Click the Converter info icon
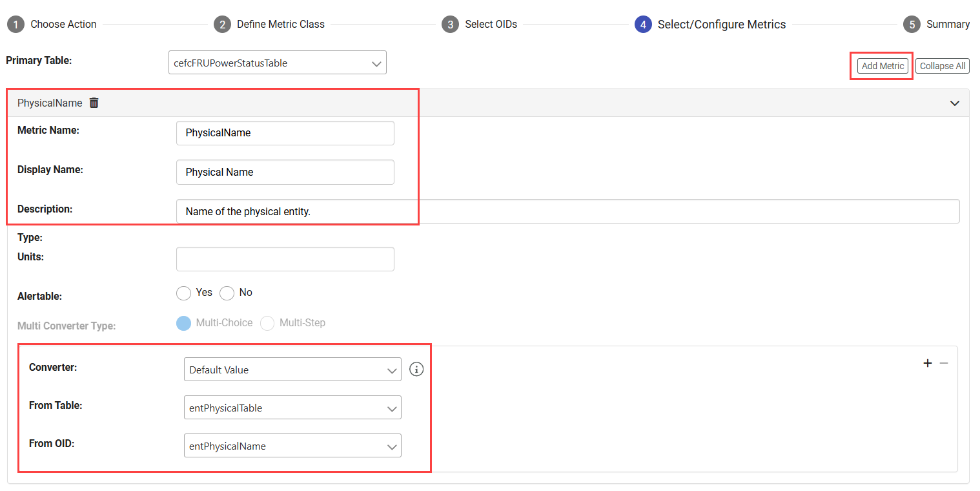Image resolution: width=980 pixels, height=491 pixels. 416,370
